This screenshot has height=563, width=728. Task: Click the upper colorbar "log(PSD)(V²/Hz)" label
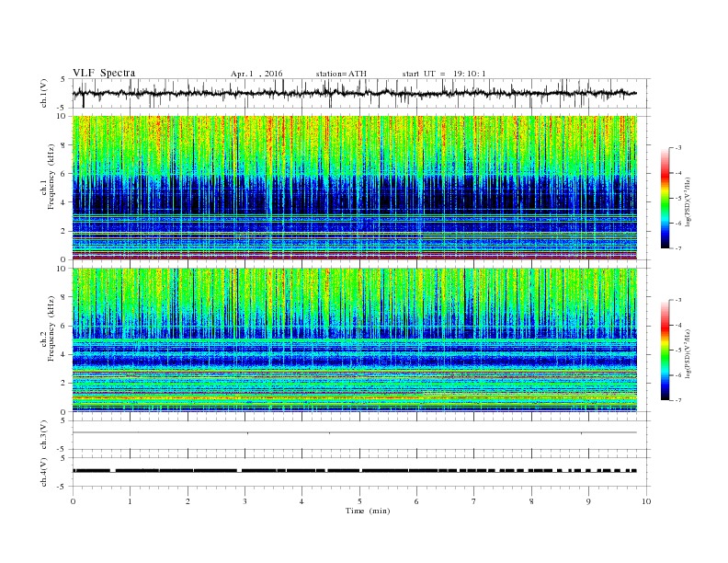[x=688, y=201]
